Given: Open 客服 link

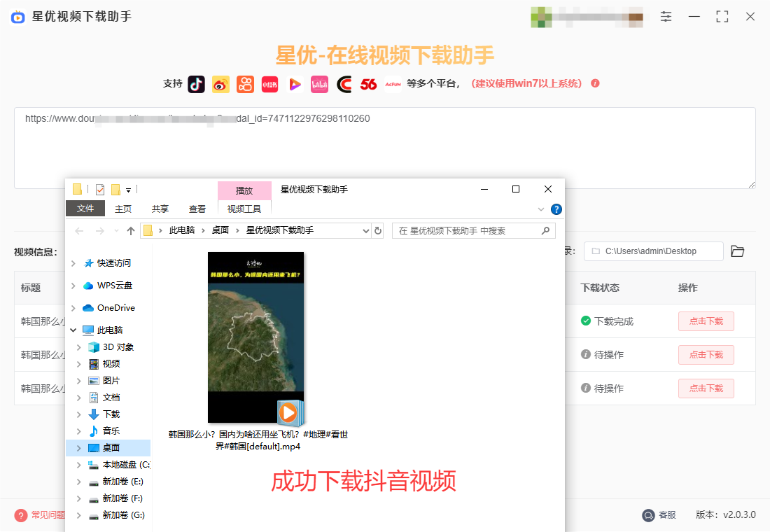Looking at the screenshot, I should [667, 514].
